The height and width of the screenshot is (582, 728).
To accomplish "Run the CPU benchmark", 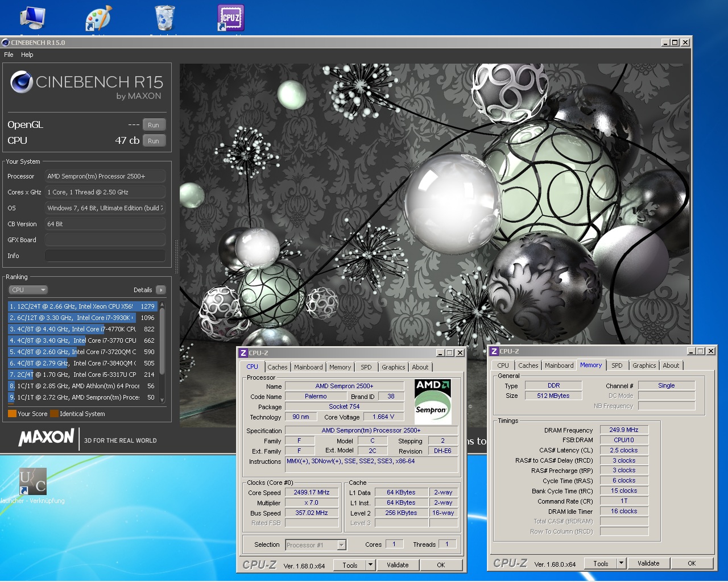I will click(154, 140).
